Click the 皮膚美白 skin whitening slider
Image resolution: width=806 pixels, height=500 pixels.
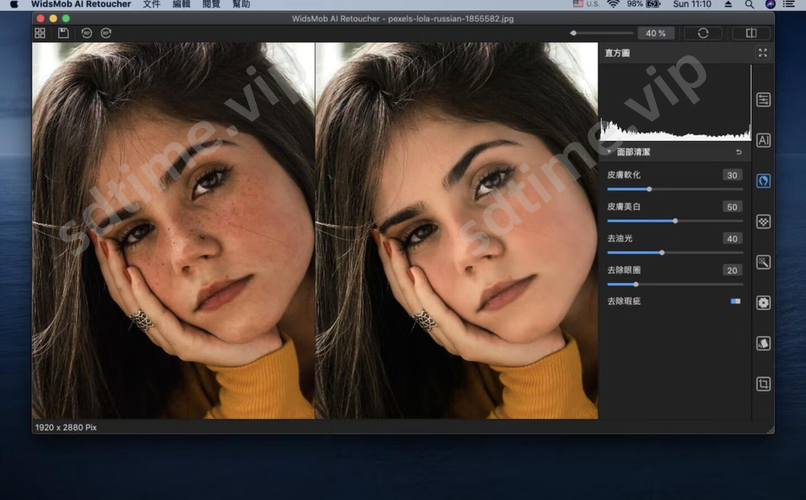pos(673,220)
